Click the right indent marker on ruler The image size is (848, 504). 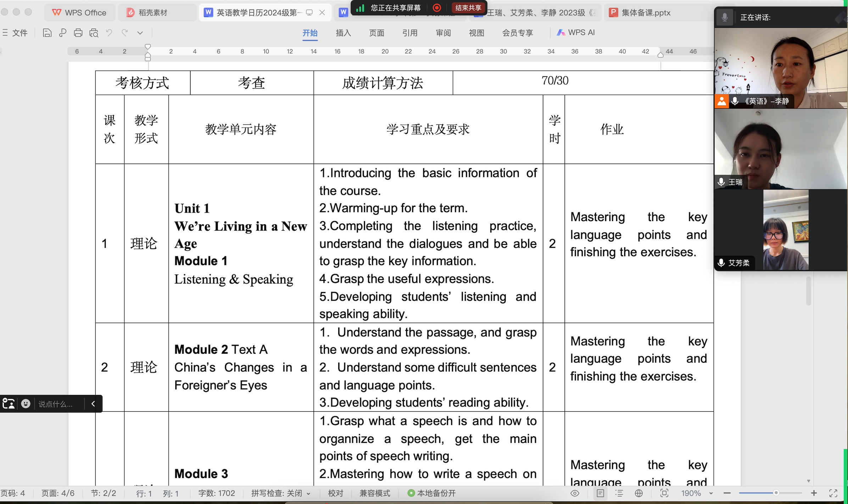(660, 55)
